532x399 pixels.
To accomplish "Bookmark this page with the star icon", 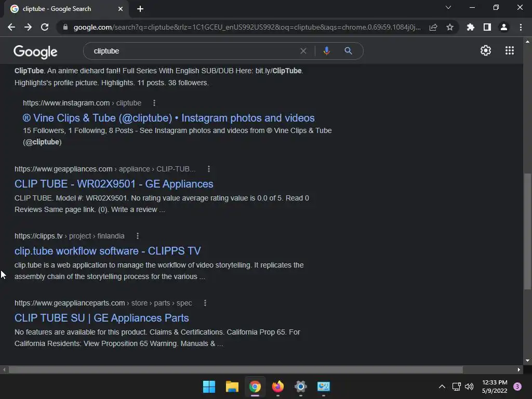I will coord(450,27).
